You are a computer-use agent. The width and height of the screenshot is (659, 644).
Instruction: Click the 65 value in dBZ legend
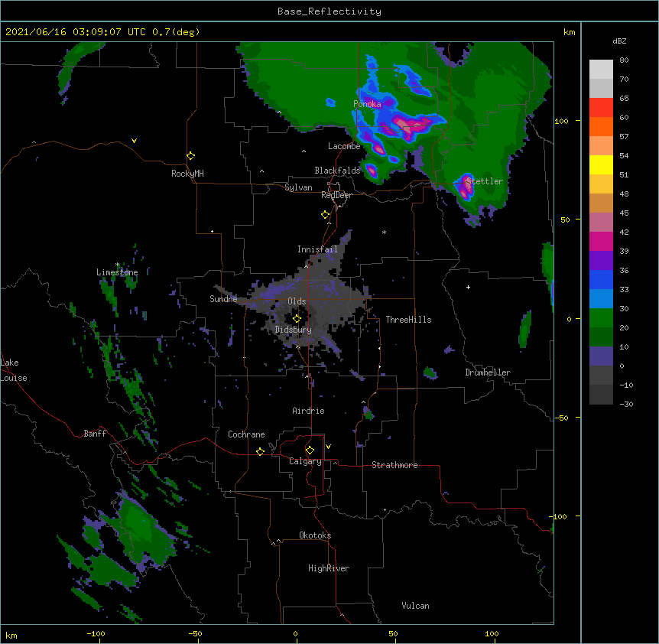[x=624, y=99]
